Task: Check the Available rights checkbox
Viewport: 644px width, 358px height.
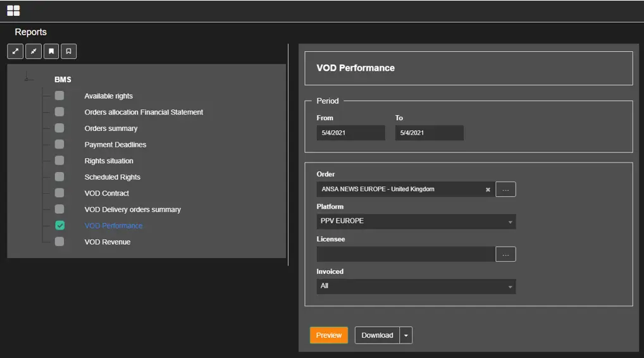Action: (59, 96)
